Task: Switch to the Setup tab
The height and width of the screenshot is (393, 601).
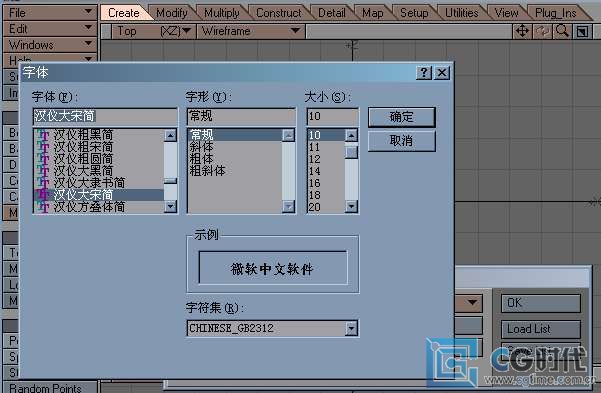Action: click(x=414, y=13)
